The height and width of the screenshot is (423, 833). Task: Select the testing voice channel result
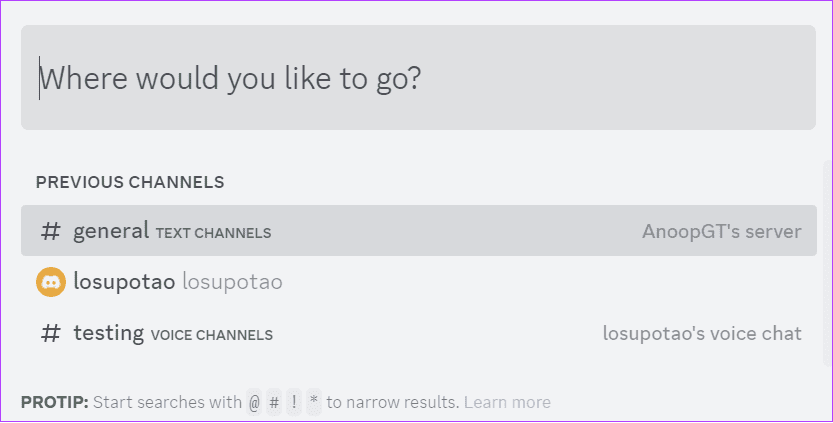[419, 334]
